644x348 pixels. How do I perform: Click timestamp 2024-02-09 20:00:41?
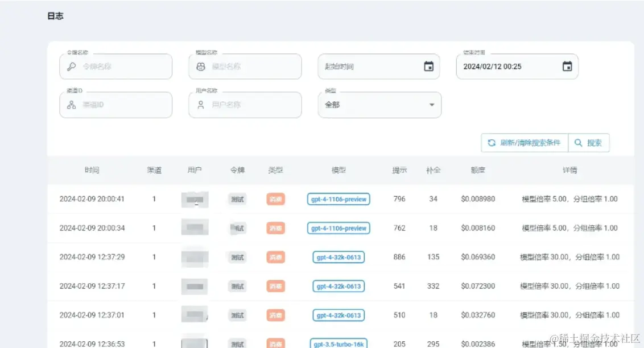pos(92,199)
